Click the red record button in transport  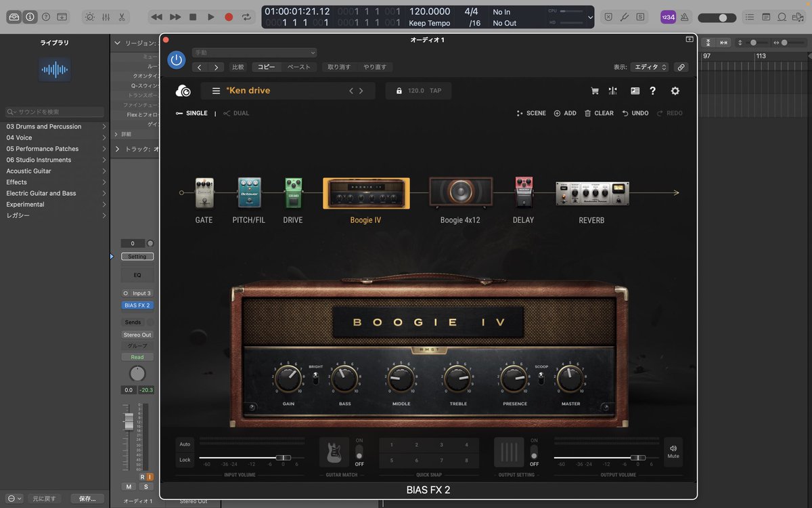pyautogui.click(x=229, y=17)
